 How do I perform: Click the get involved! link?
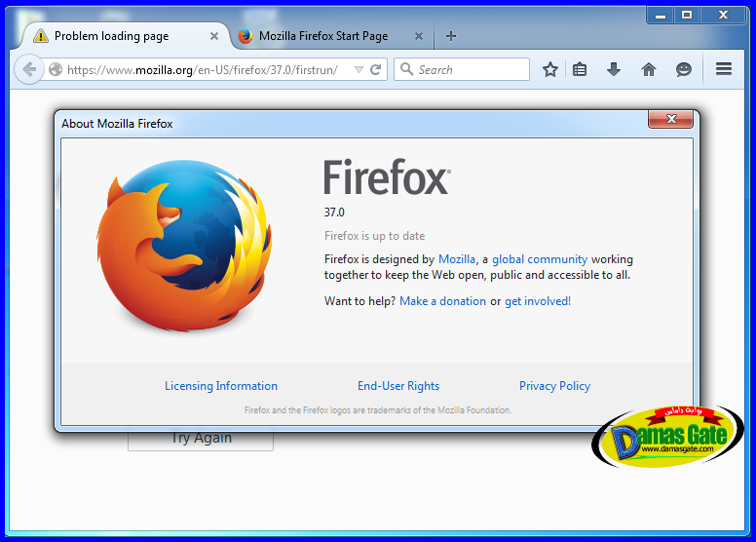(538, 301)
